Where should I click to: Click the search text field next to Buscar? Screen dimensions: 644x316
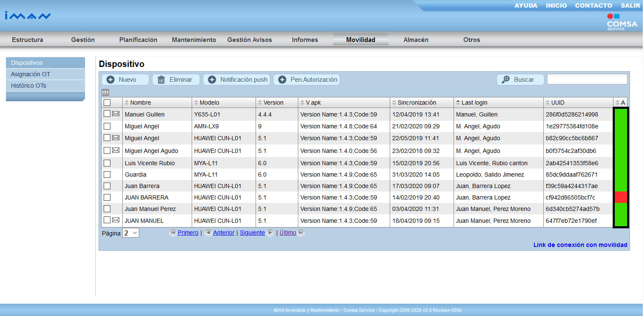pyautogui.click(x=587, y=79)
